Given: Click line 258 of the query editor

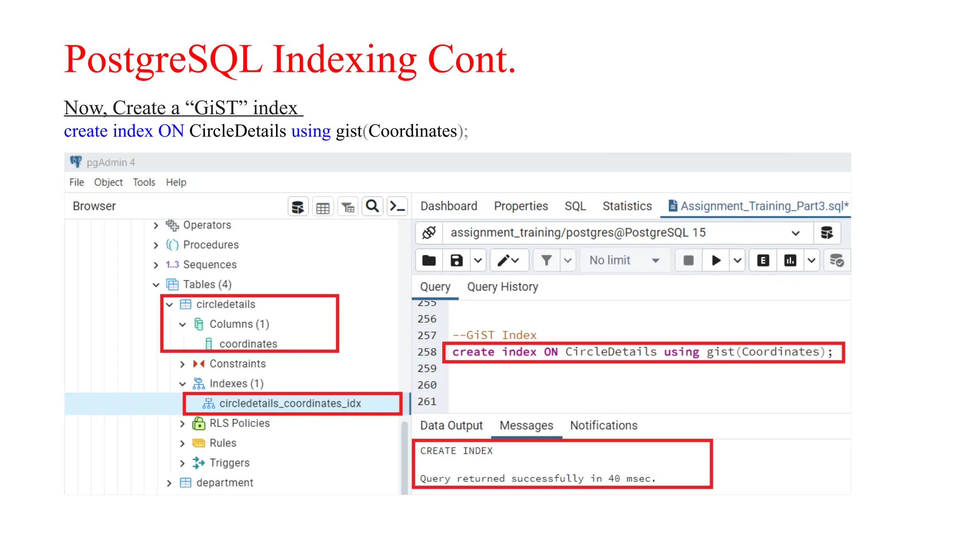Looking at the screenshot, I should [643, 352].
